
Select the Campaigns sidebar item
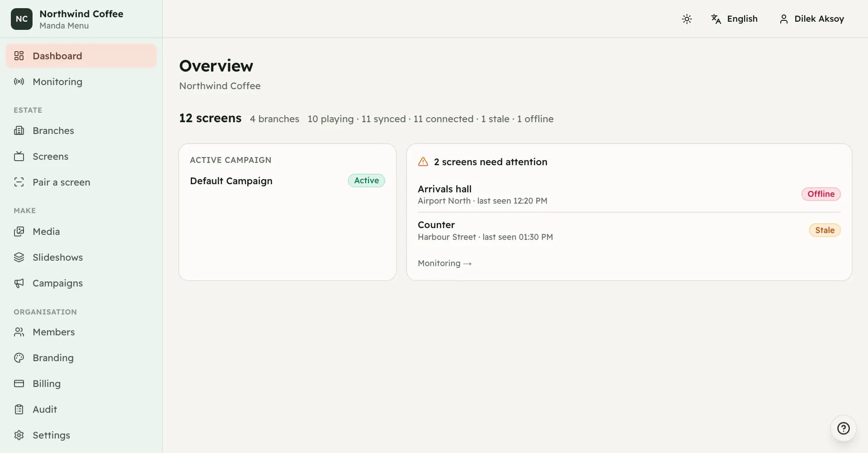81,283
